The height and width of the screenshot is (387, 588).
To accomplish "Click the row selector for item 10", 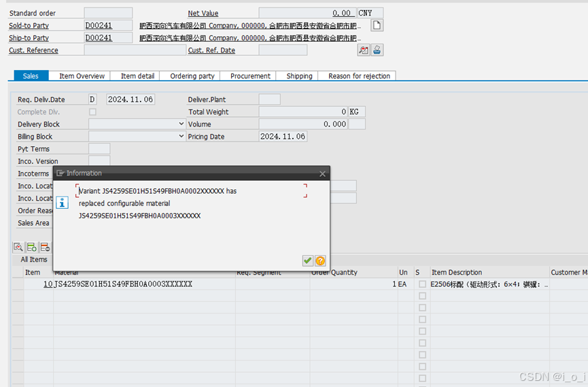I will 18,284.
